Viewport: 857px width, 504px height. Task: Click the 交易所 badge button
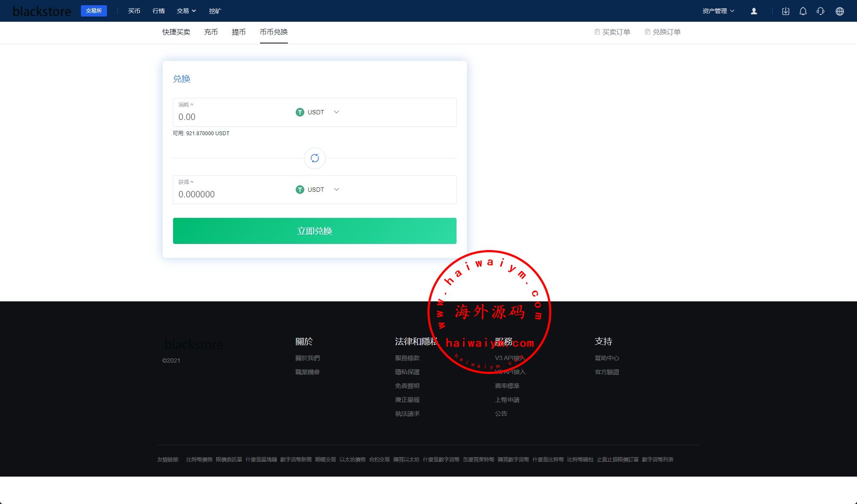pos(94,11)
